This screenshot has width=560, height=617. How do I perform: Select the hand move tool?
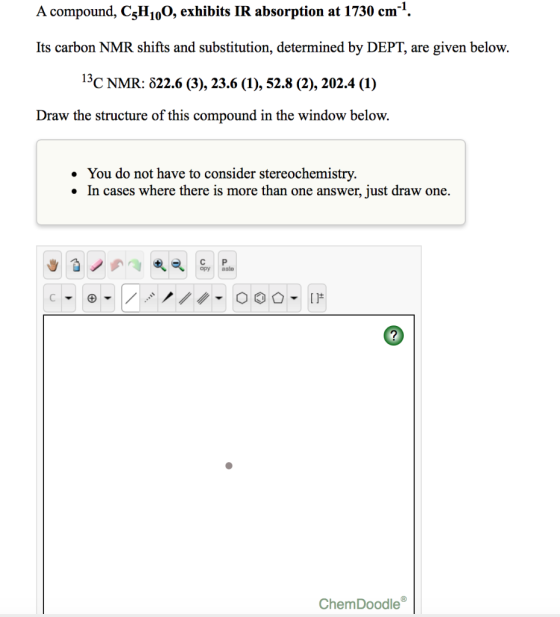click(x=52, y=265)
